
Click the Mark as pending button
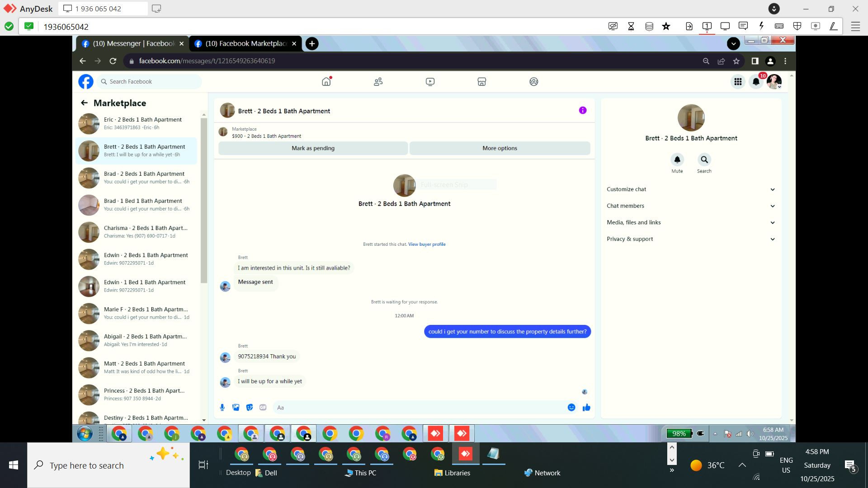click(313, 148)
